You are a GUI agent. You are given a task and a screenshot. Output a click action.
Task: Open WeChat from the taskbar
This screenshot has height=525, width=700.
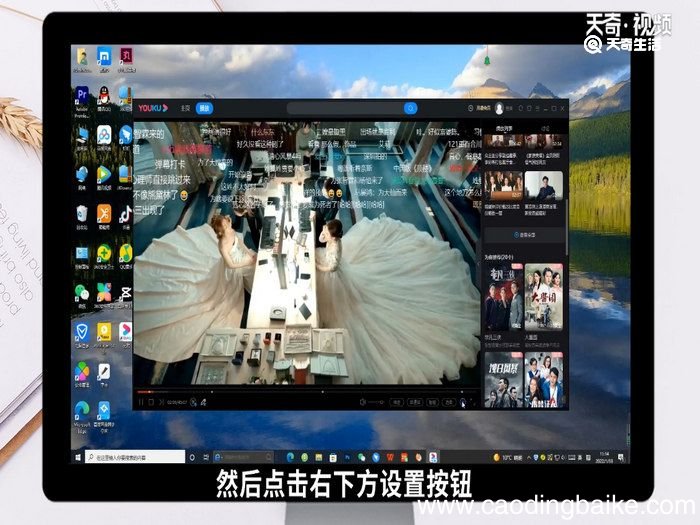click(361, 457)
